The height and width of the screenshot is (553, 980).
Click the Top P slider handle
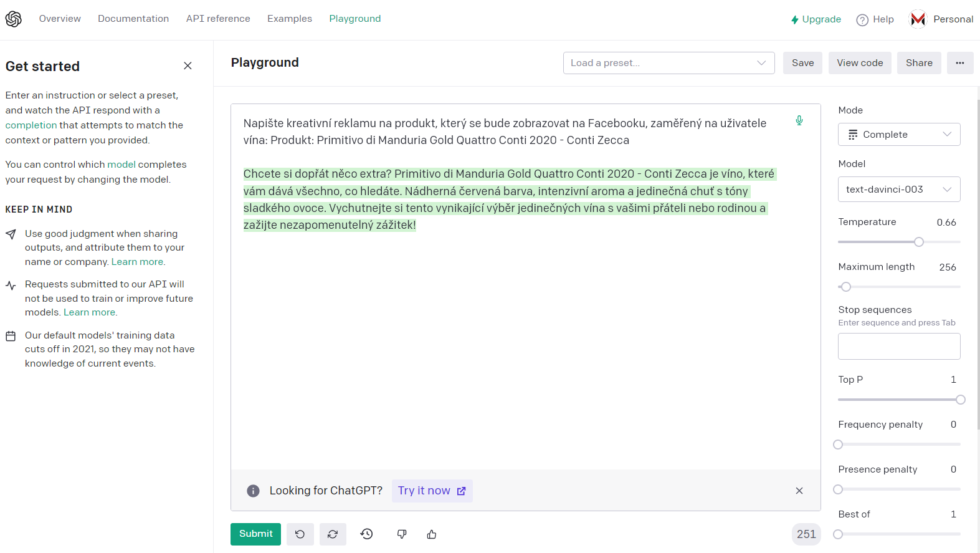[961, 400]
